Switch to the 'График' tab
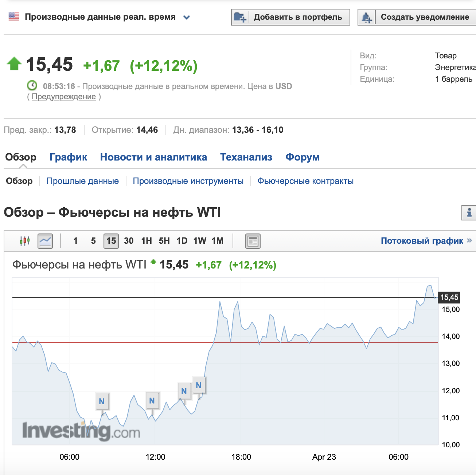The image size is (476, 475). 68,157
